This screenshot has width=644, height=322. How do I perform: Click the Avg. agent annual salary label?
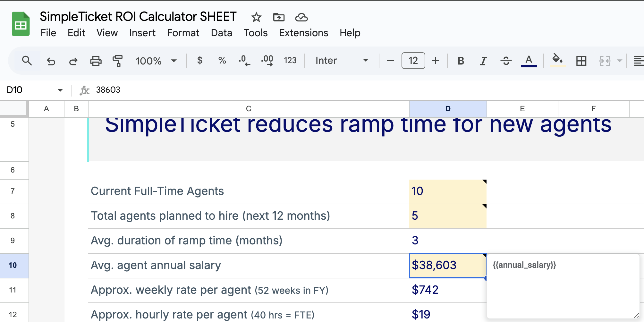click(x=156, y=265)
